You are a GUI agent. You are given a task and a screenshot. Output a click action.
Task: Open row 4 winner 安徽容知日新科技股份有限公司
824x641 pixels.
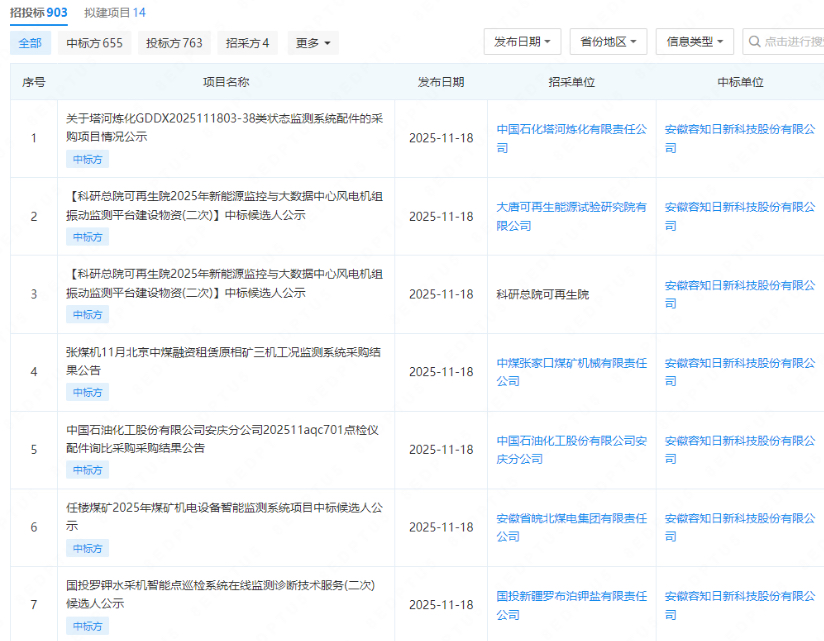click(x=740, y=372)
